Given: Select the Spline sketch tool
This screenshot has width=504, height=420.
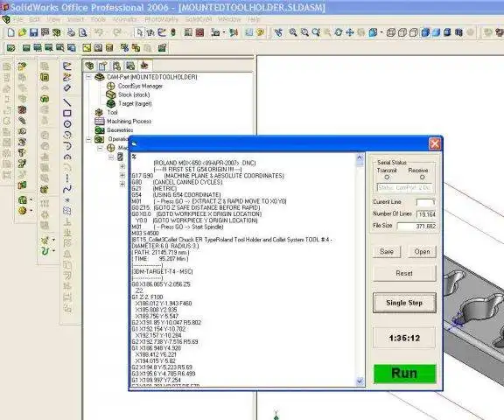Looking at the screenshot, I should [66, 189].
